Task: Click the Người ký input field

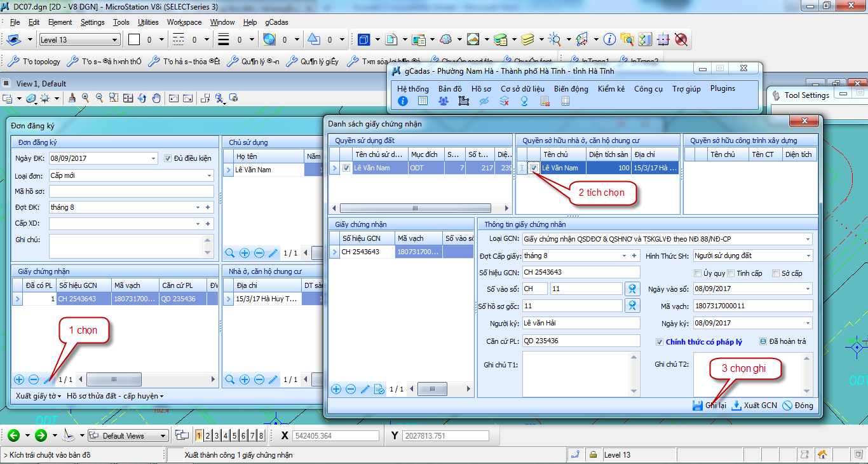Action: pyautogui.click(x=581, y=324)
